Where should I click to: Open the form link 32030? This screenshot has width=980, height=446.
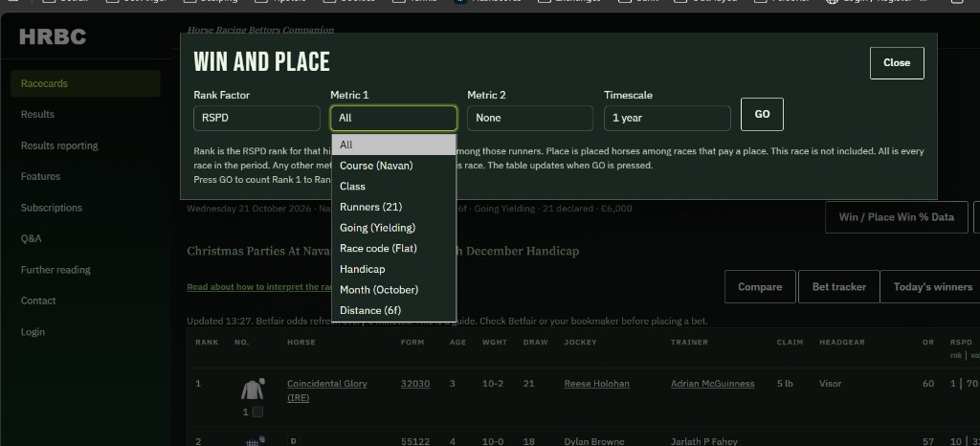click(415, 384)
